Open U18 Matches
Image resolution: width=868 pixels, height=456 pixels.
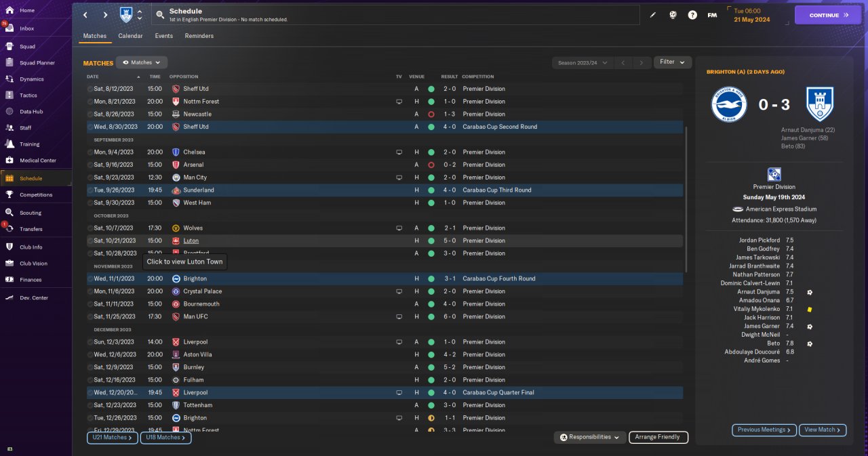(166, 438)
